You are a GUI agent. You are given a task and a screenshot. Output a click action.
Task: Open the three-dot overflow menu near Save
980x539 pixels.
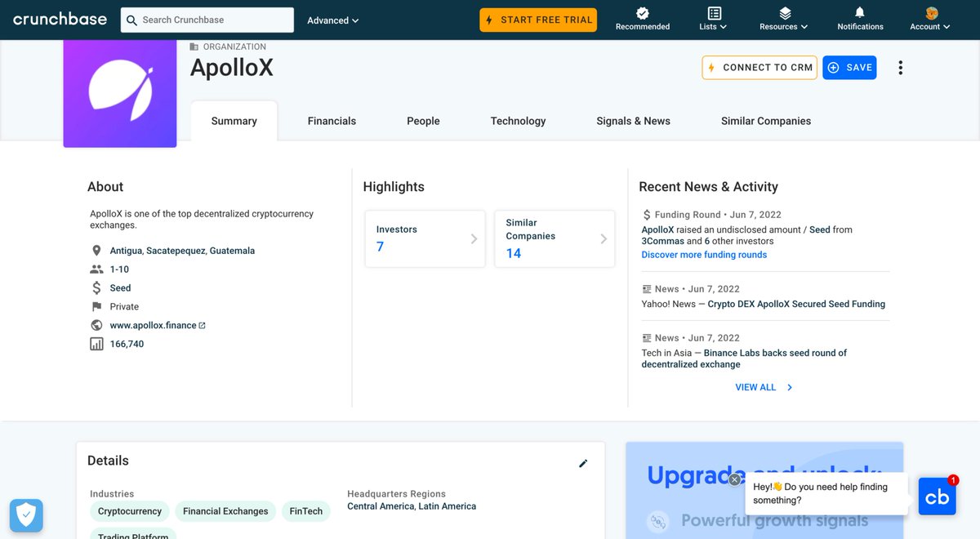pos(900,67)
